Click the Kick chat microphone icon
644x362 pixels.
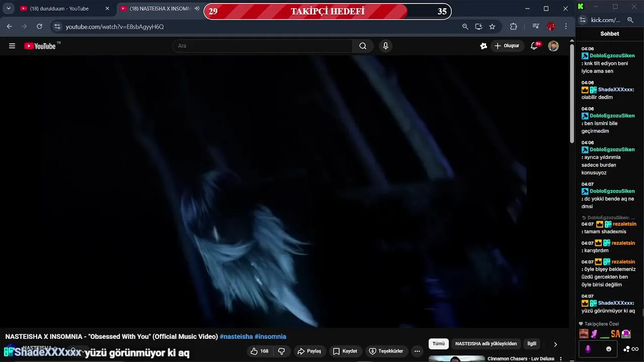pos(588,349)
